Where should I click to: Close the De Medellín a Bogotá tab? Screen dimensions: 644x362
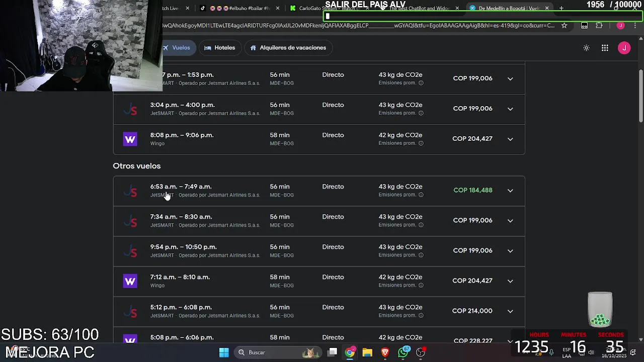coord(547,8)
